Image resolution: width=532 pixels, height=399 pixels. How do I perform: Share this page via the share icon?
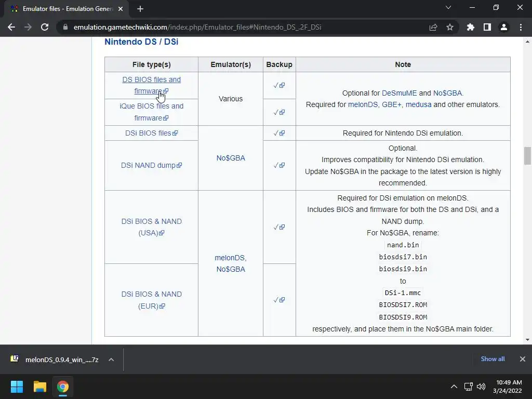433,27
